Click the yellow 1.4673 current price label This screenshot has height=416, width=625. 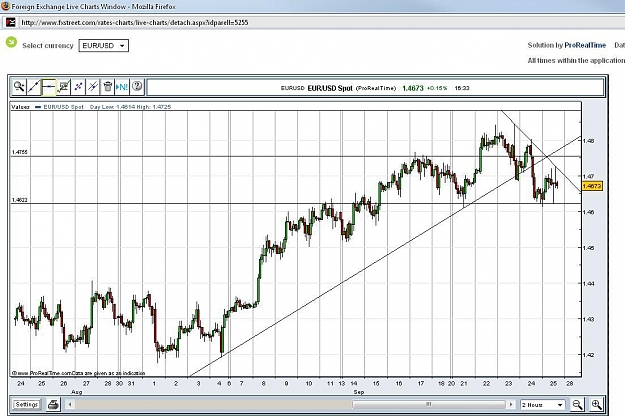592,186
